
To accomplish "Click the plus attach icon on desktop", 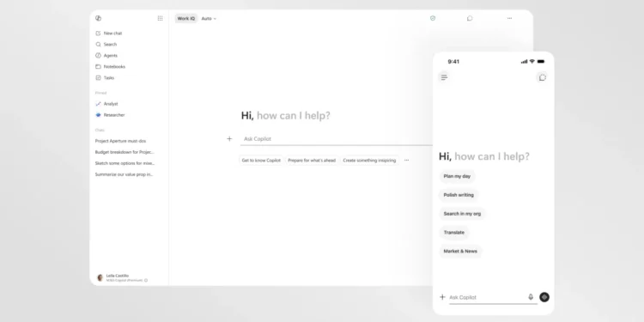I will (x=229, y=139).
